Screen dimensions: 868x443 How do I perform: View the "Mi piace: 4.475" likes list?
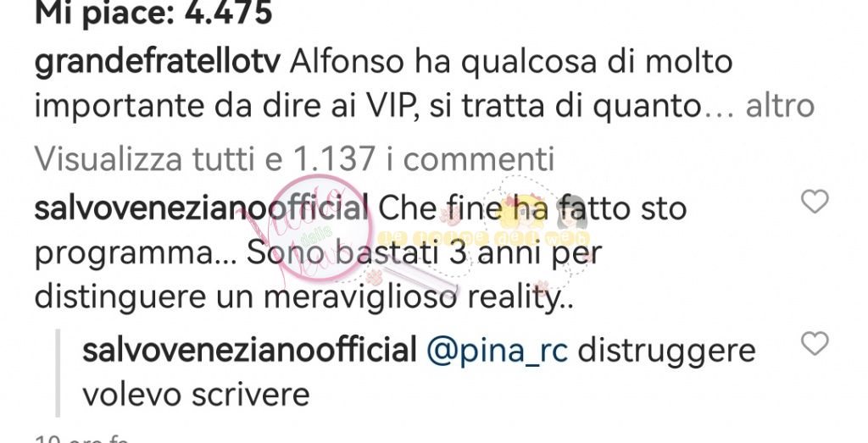tap(153, 13)
